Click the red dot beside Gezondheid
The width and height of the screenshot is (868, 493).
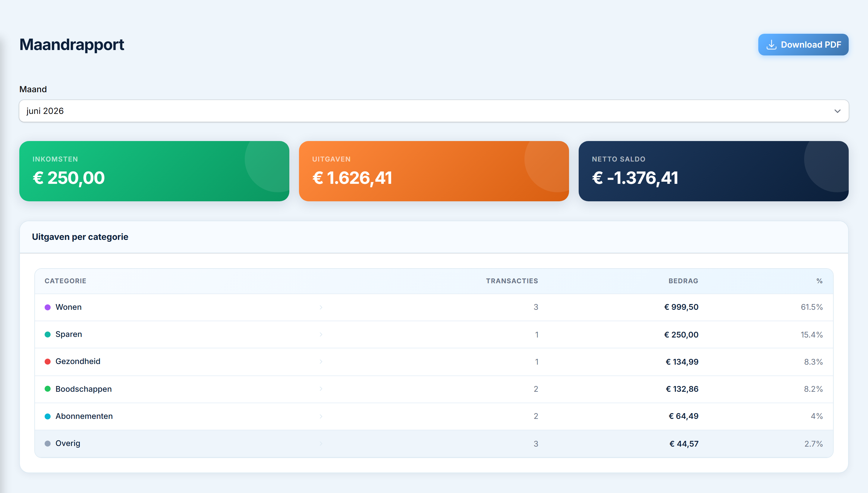coord(48,362)
